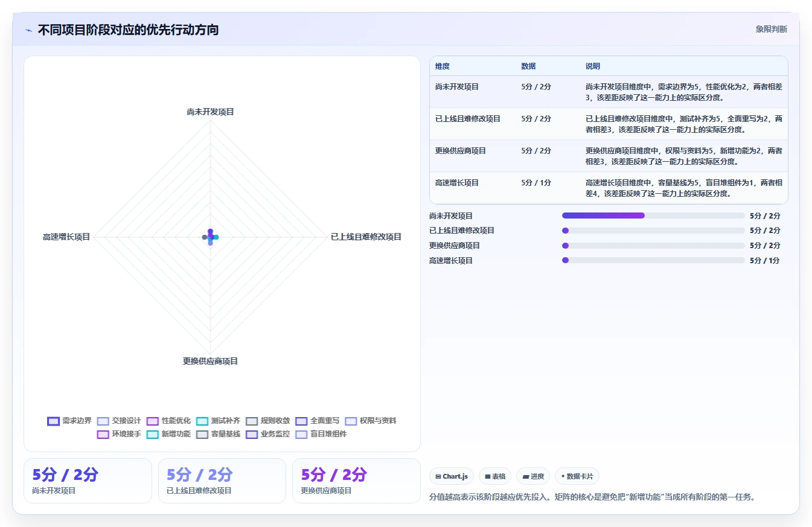The image size is (812, 527).
Task: Click the 象限判断 tag in the header
Action: click(771, 29)
